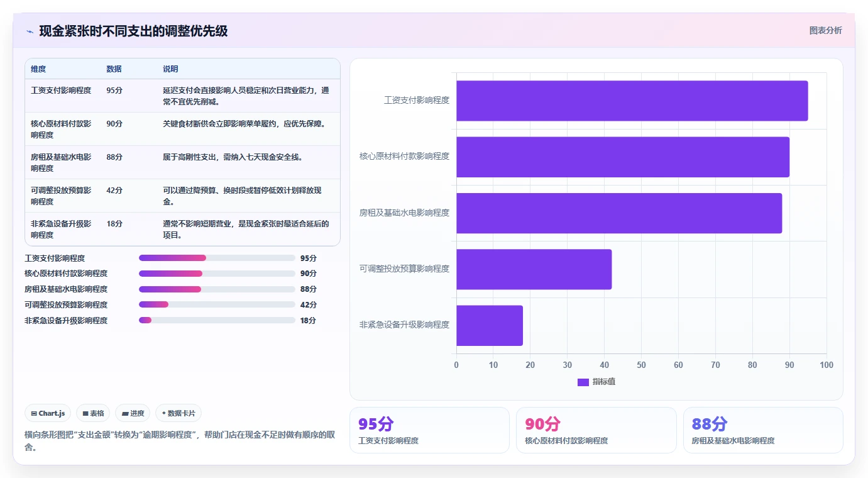Click chart y-axis label 工资支付影响程度

[x=417, y=100]
